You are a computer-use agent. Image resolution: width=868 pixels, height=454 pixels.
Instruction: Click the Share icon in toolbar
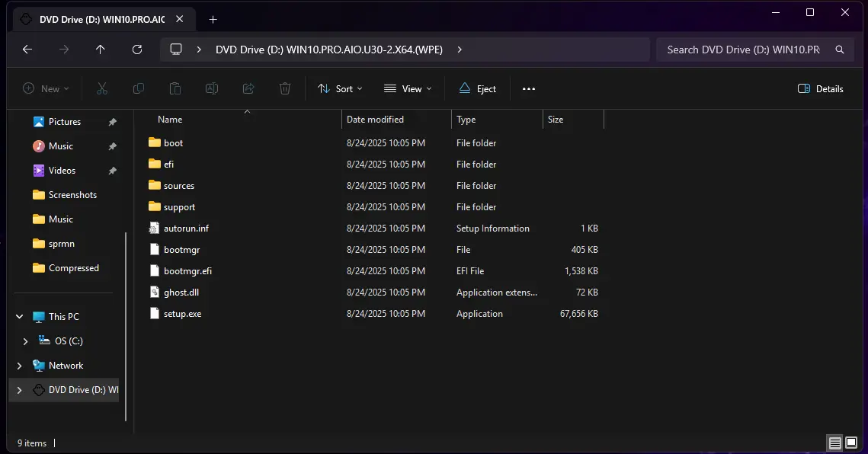tap(248, 88)
